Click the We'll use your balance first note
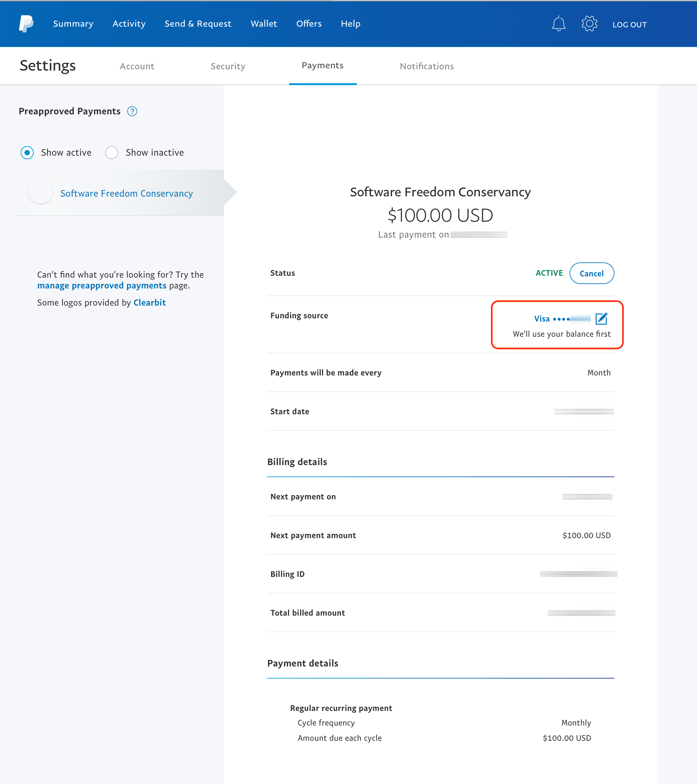 pyautogui.click(x=562, y=334)
